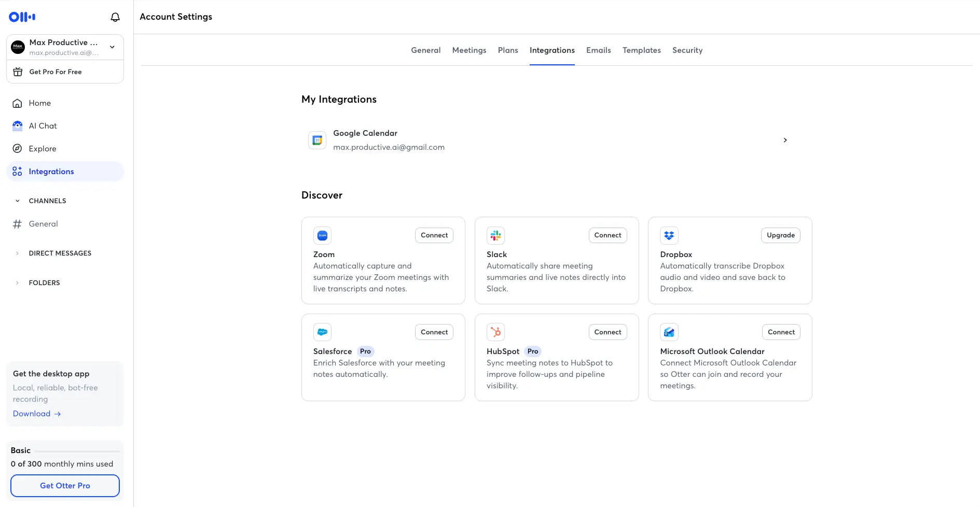Viewport: 980px width, 507px height.
Task: Click the Otter logo icon
Action: 22,17
